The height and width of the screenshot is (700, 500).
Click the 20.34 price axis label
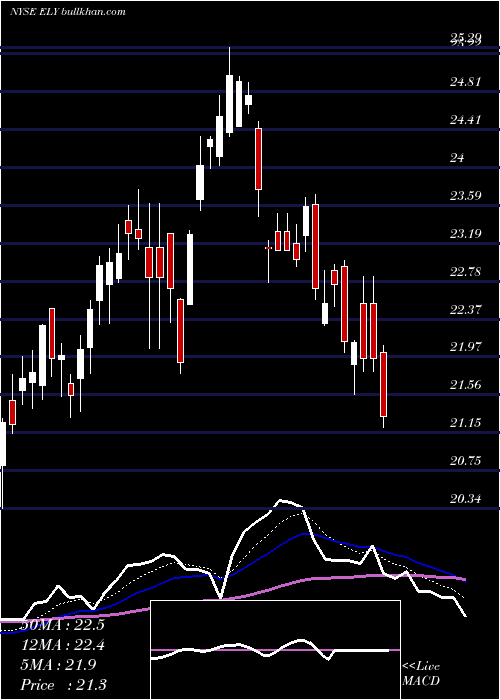click(x=466, y=499)
